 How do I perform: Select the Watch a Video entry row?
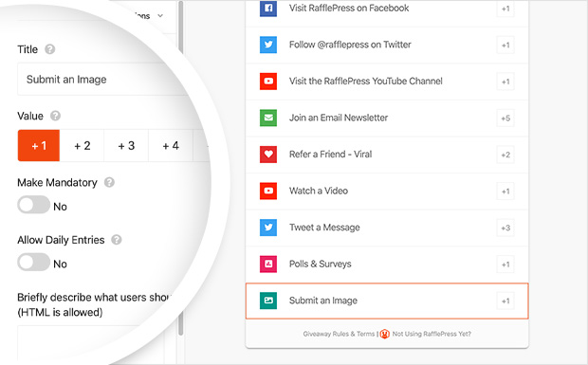[387, 192]
